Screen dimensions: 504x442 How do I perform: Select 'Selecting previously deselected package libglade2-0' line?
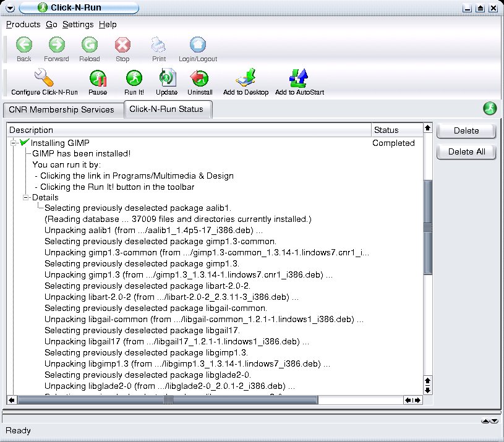tap(148, 375)
